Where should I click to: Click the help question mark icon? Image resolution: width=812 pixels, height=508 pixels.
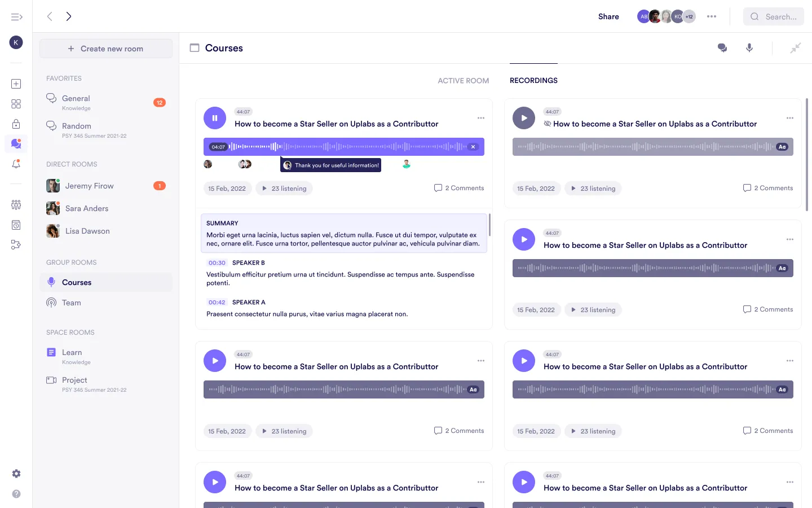click(x=16, y=494)
